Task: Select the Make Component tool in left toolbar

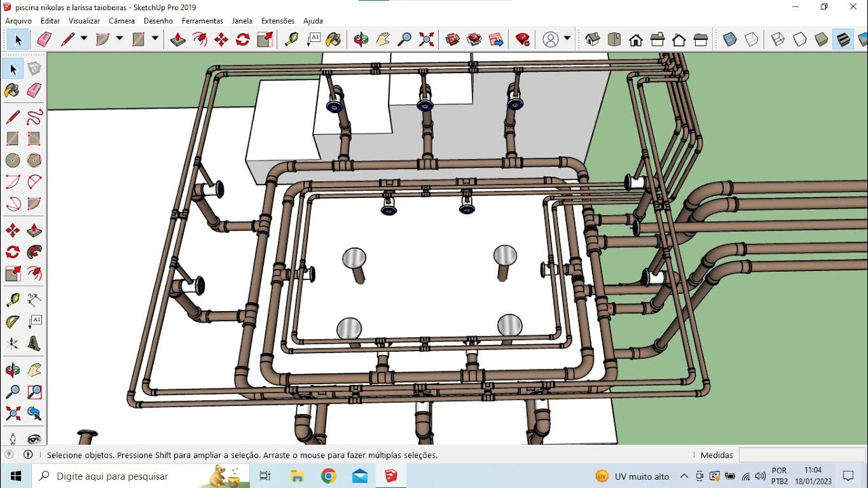Action: [x=35, y=68]
